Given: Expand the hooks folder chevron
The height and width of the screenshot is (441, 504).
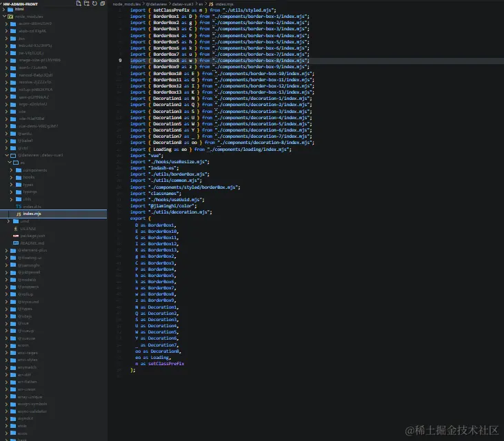Looking at the screenshot, I should tap(12, 177).
